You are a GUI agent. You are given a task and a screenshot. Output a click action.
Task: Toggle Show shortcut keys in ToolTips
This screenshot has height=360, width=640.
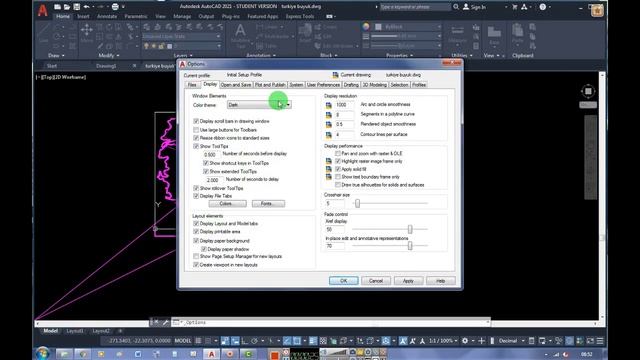pyautogui.click(x=206, y=163)
